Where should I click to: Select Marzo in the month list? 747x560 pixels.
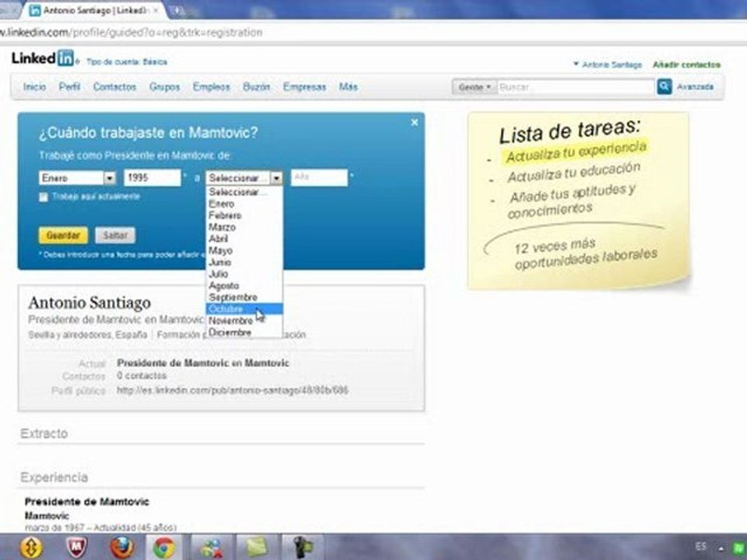pyautogui.click(x=244, y=227)
